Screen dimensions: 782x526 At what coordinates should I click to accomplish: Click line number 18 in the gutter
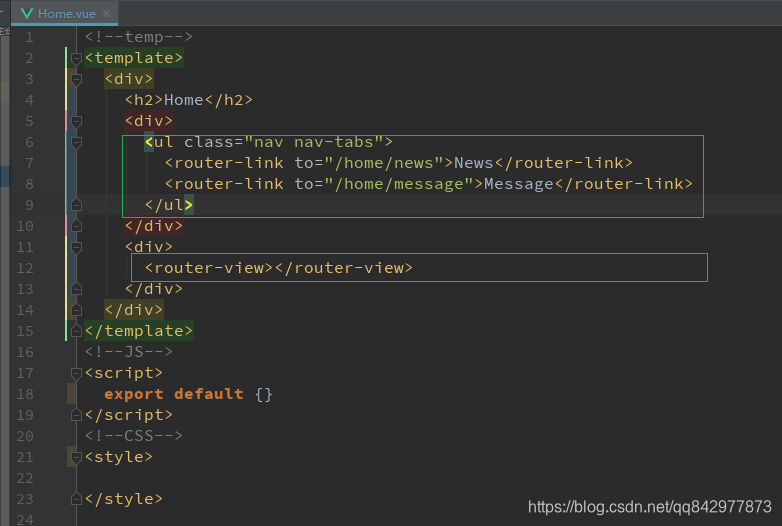25,394
